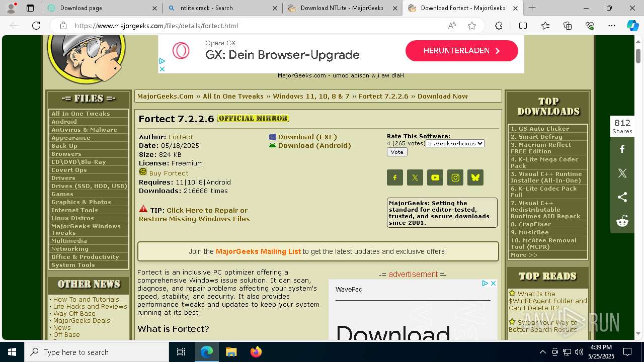Refresh the page with reload icon

tap(36, 26)
